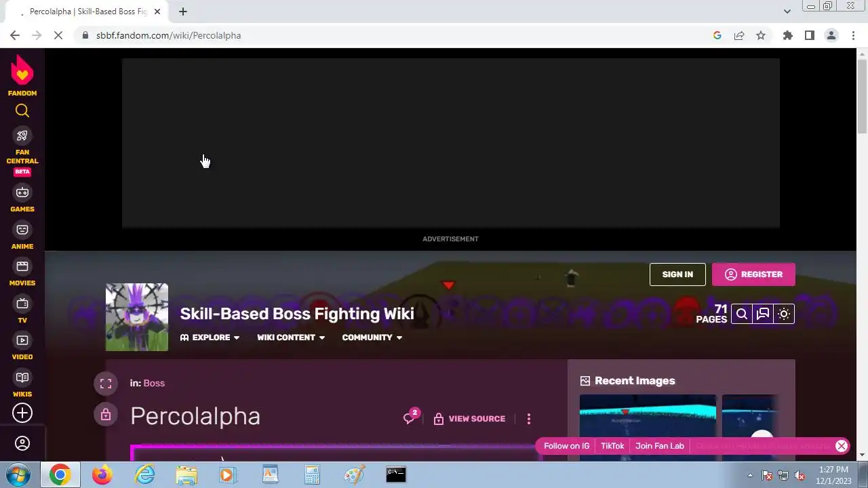Open Chrome Extensions puzzle icon
This screenshot has height=488, width=868.
pos(788,35)
